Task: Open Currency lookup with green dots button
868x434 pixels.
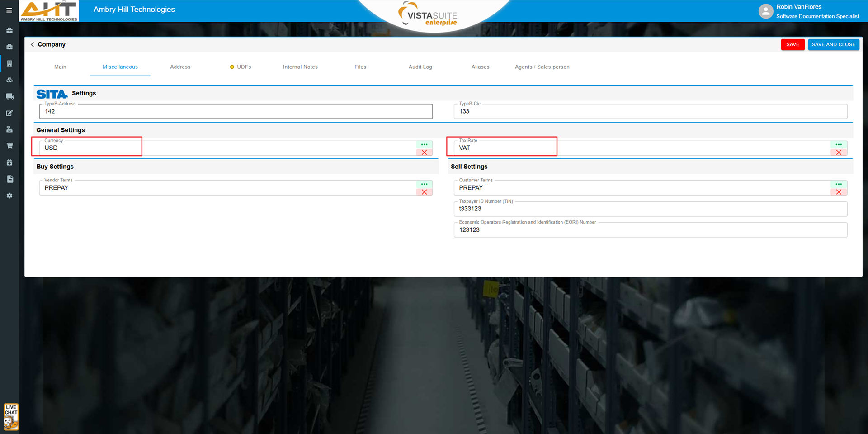Action: (424, 145)
